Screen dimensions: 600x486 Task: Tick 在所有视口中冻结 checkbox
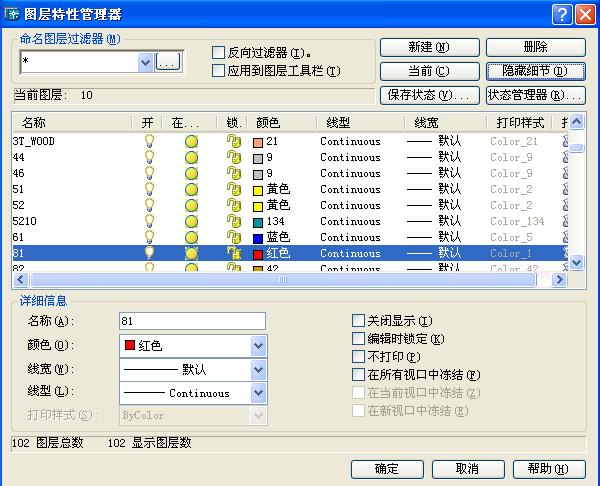click(358, 375)
